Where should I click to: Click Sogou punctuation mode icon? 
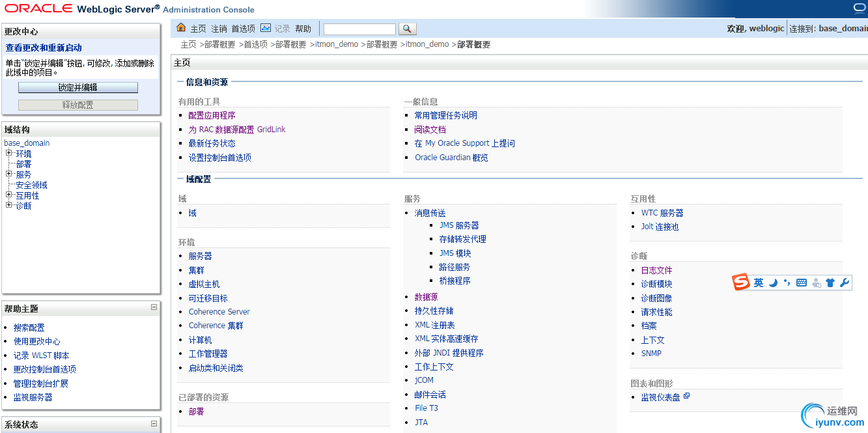click(787, 283)
